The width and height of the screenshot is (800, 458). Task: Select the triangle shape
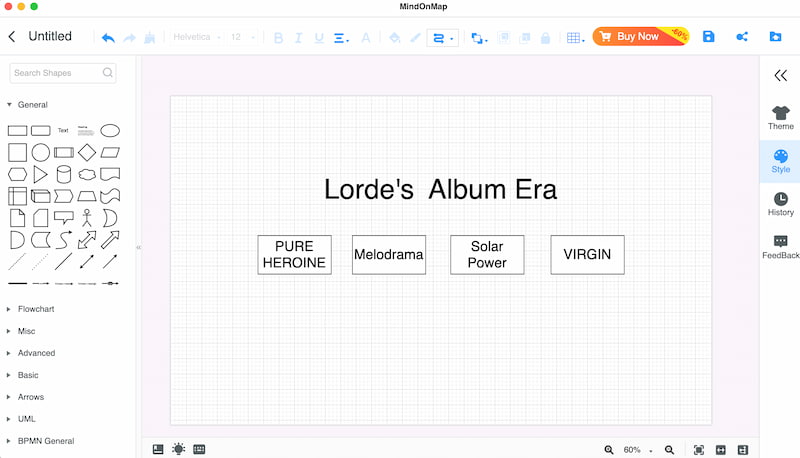[40, 174]
